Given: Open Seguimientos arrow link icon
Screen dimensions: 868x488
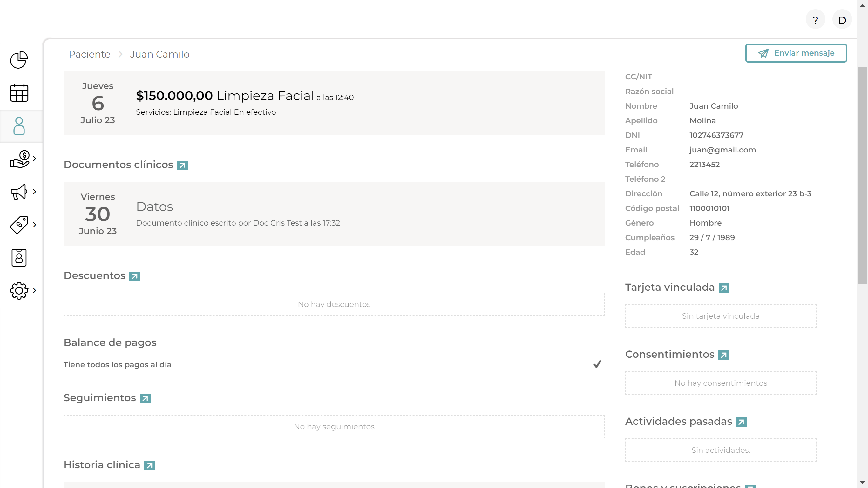Looking at the screenshot, I should pos(145,398).
